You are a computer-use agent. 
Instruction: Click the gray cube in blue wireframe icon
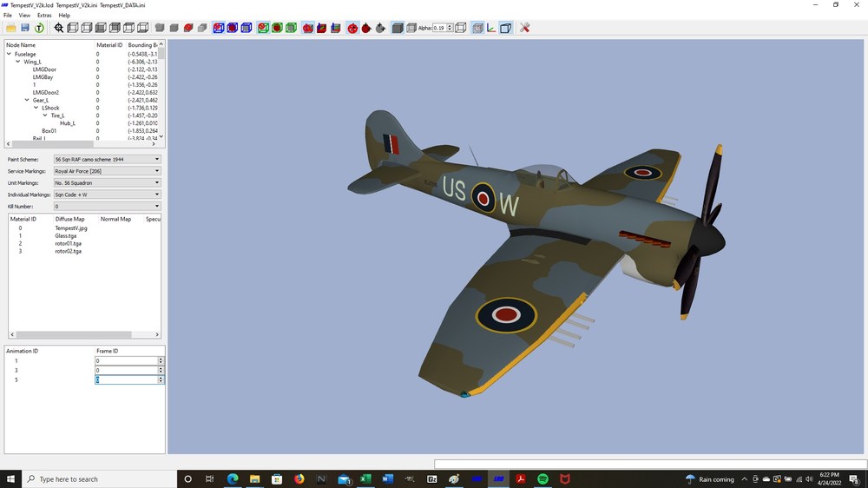[247, 28]
